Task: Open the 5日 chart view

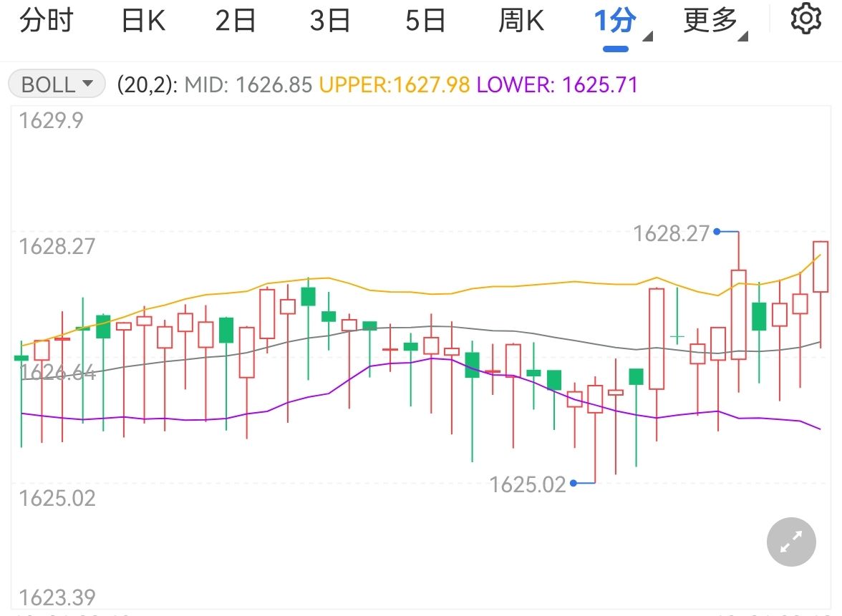Action: click(x=425, y=21)
